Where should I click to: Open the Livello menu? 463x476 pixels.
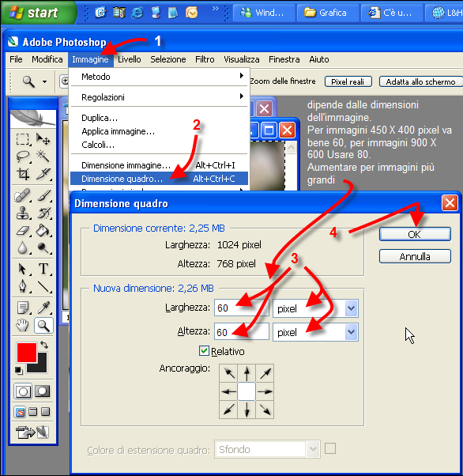pos(130,59)
